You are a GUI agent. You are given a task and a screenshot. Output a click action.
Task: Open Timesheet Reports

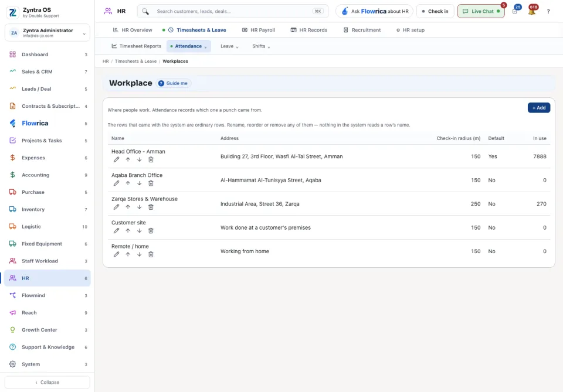(137, 46)
